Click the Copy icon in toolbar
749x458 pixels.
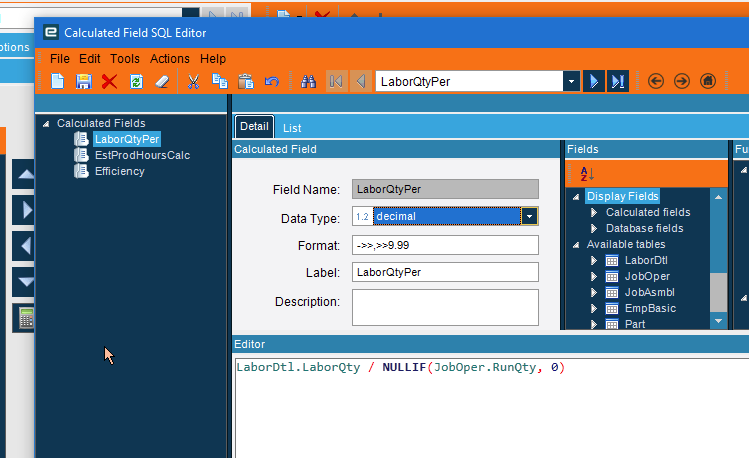[220, 82]
